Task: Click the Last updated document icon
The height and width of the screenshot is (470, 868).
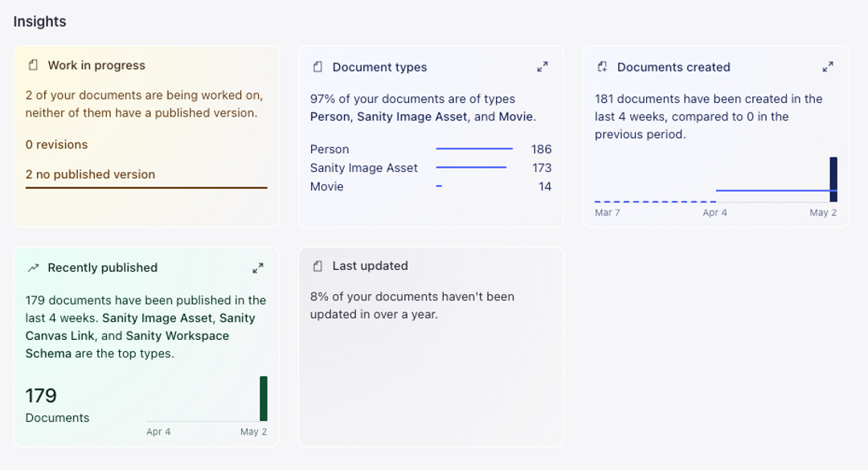Action: 317,266
